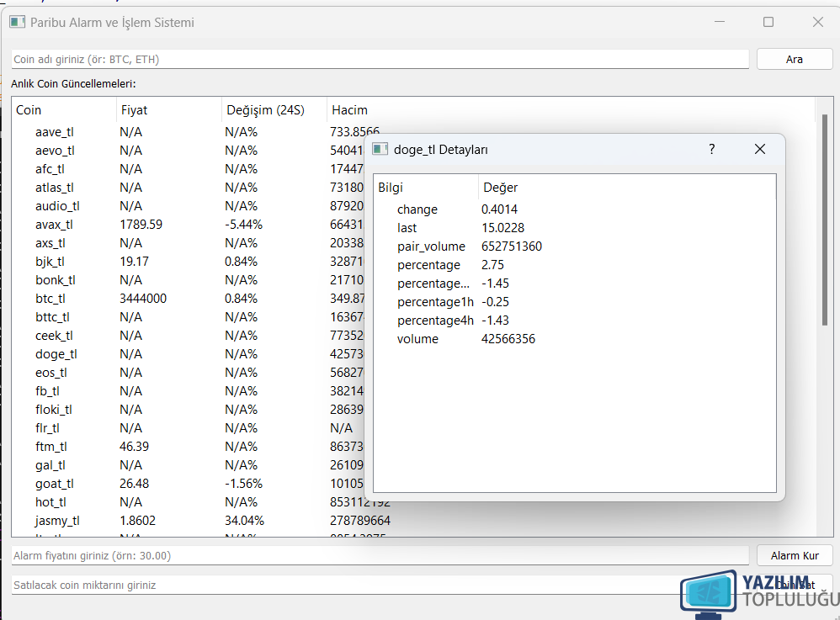Select the axs_tl row
This screenshot has width=840, height=620.
pos(188,243)
